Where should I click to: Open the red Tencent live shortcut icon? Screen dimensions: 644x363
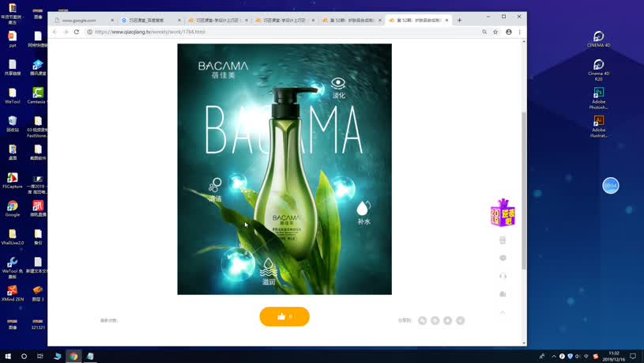pos(37,209)
